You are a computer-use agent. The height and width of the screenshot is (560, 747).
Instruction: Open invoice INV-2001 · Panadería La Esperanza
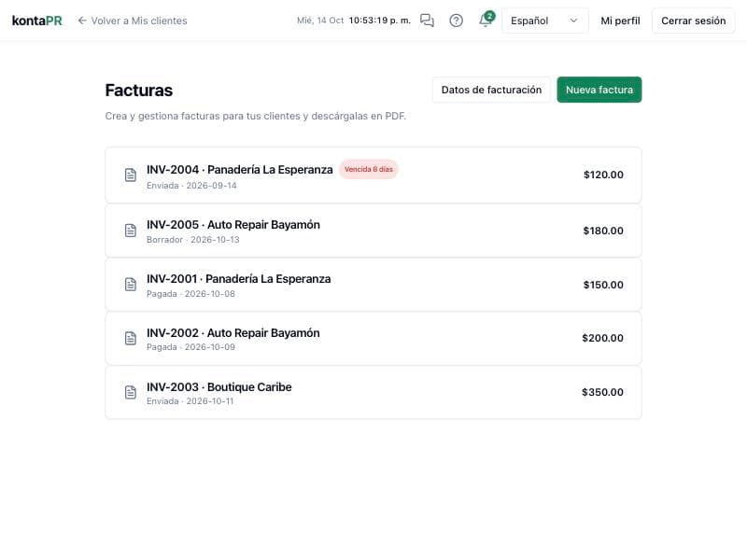coord(373,285)
